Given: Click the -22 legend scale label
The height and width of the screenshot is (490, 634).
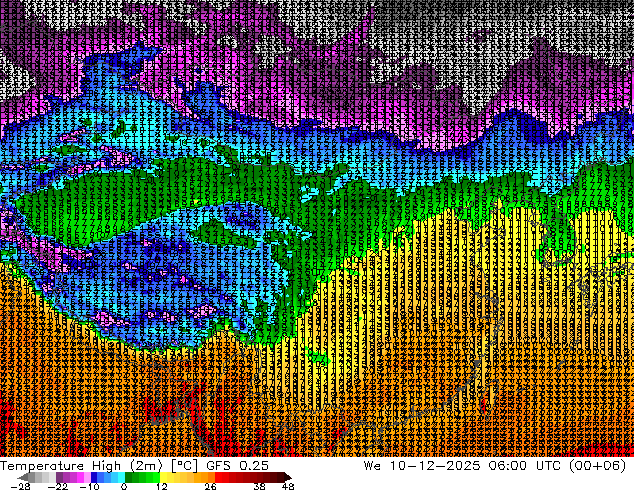Looking at the screenshot, I should 58,486.
